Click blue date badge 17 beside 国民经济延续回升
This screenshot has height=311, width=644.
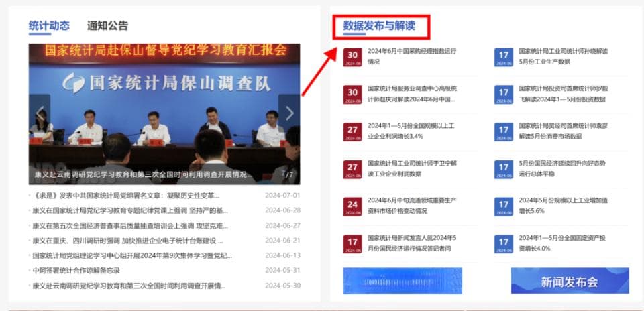coord(504,169)
